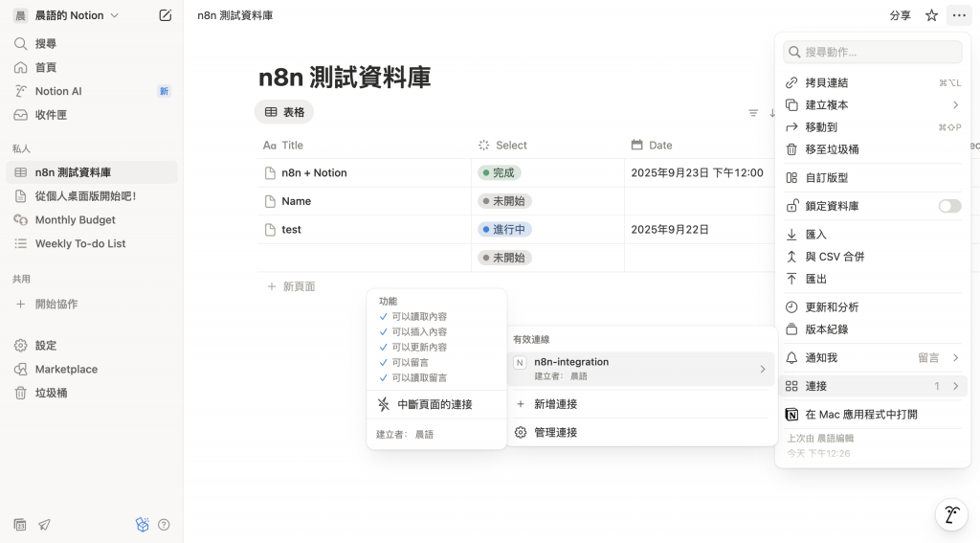Select the 表格 view tab
The width and height of the screenshot is (980, 543).
tap(284, 112)
